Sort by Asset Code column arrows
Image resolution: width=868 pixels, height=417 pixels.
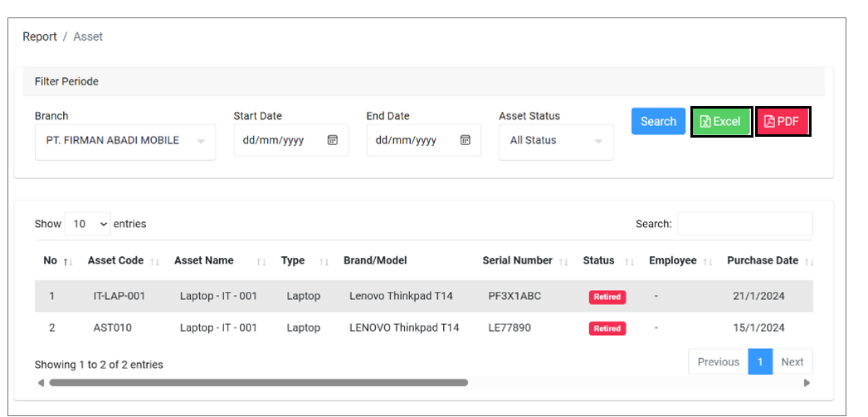(155, 261)
